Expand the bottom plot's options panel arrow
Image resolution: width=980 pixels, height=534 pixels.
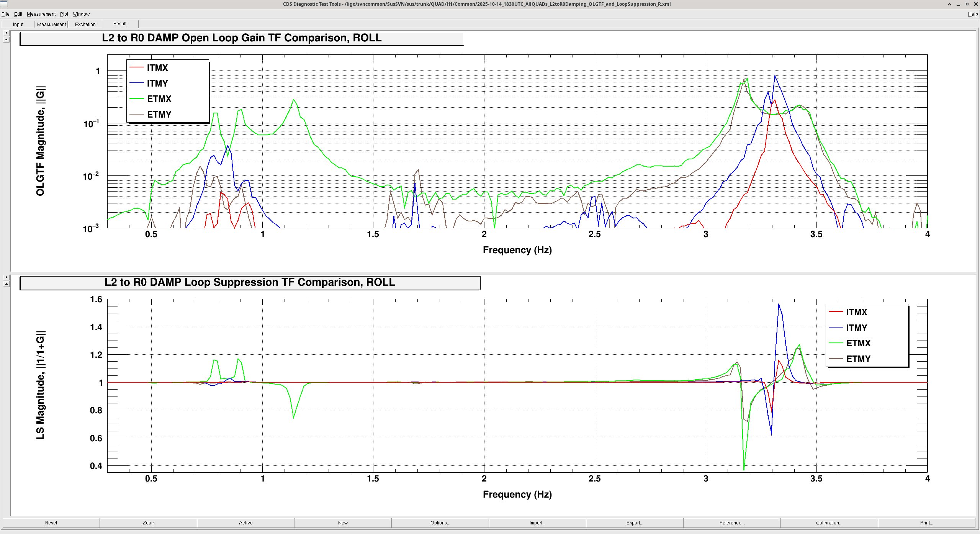6,277
